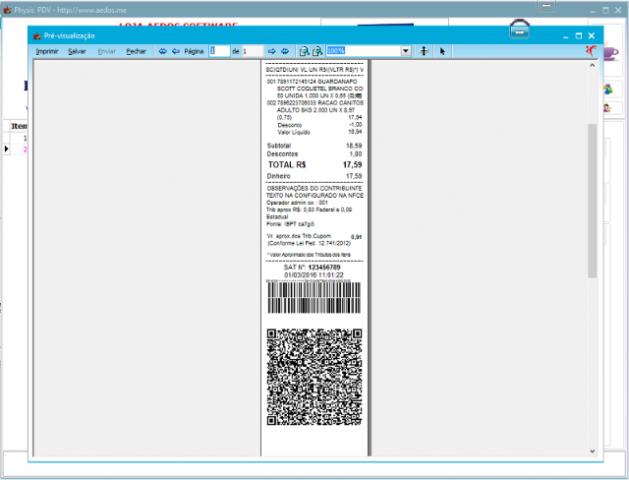Click the red logo icon at toolbar right
629x480 pixels.
pos(590,51)
